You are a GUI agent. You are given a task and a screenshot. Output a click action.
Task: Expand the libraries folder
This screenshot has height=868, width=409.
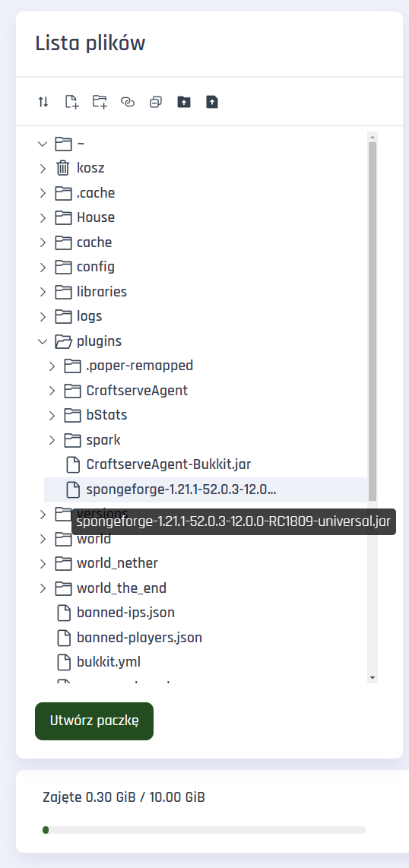(43, 292)
